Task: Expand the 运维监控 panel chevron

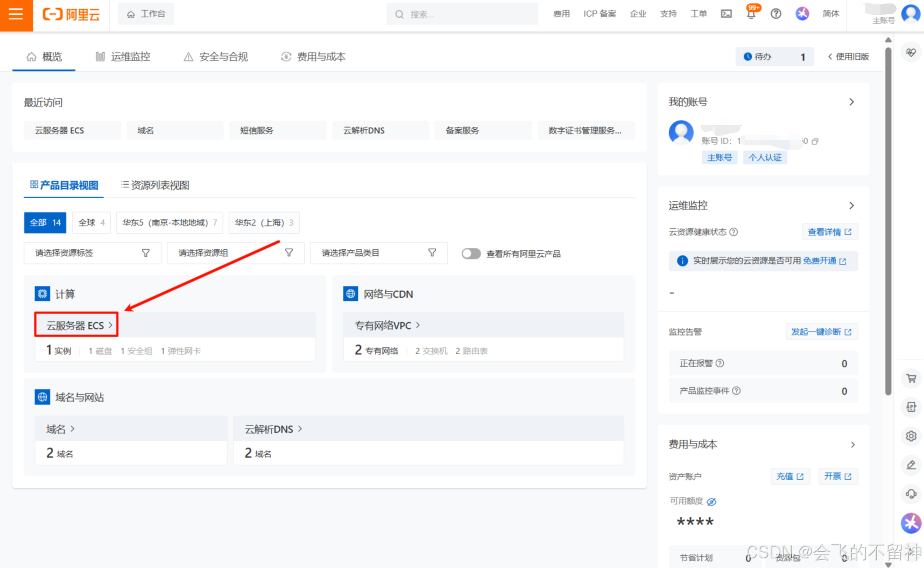Action: (x=851, y=205)
